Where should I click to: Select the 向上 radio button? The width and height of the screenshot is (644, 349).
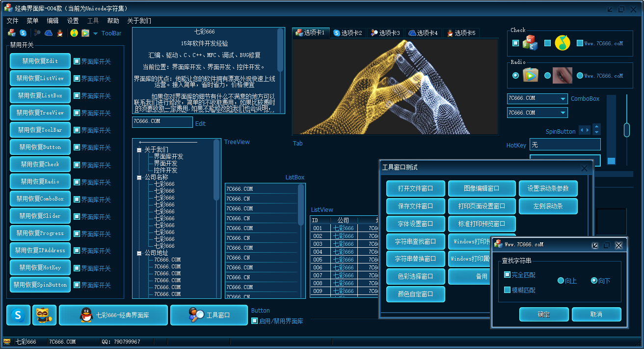[561, 281]
